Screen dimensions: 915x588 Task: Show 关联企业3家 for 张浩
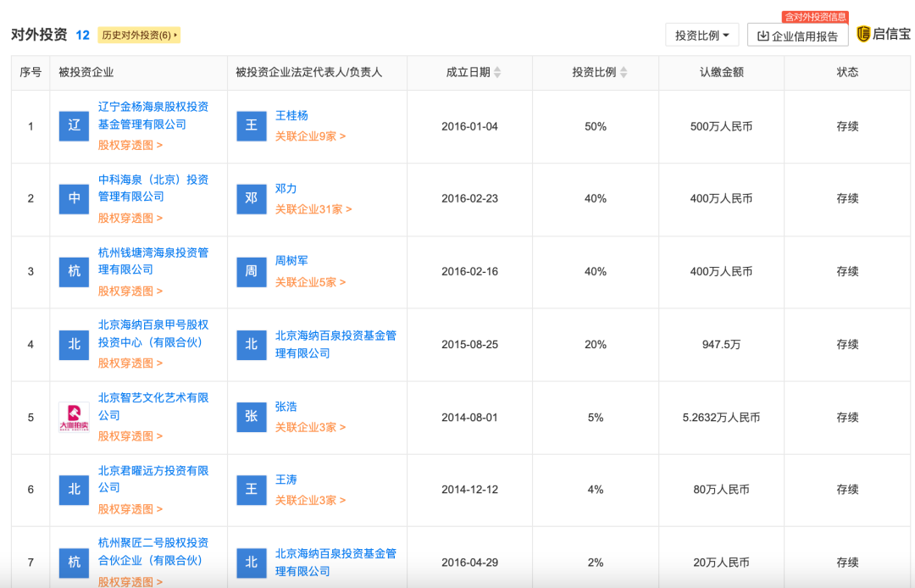[310, 428]
